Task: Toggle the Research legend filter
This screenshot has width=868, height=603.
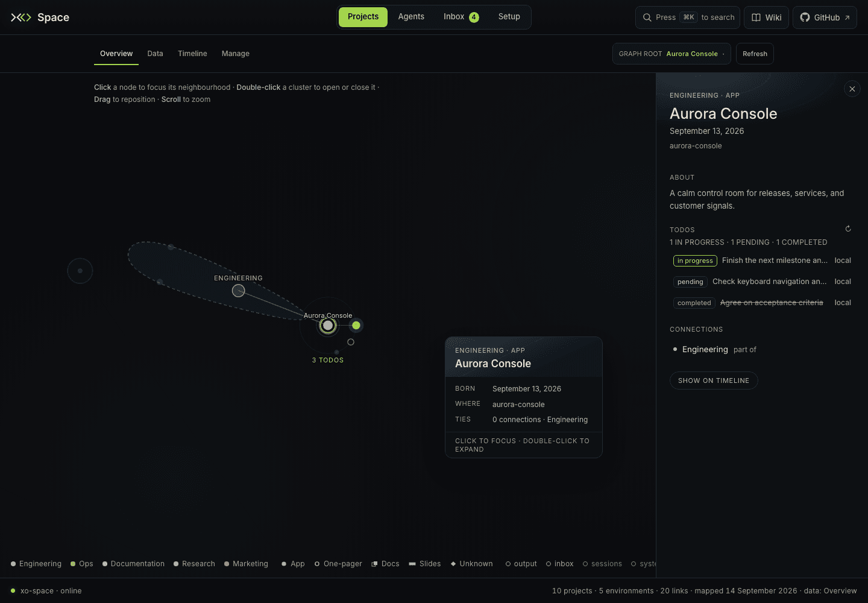Action: point(194,564)
